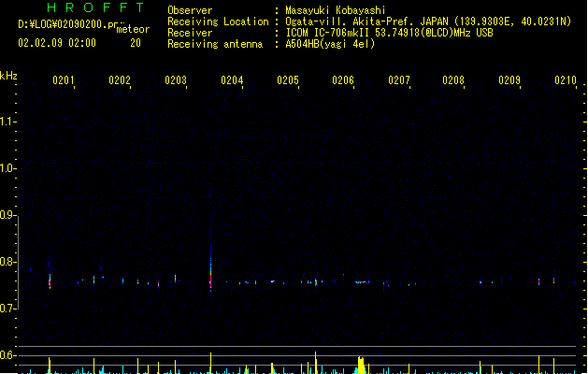The height and width of the screenshot is (374, 588).
Task: Click the Observer label
Action: [x=190, y=10]
